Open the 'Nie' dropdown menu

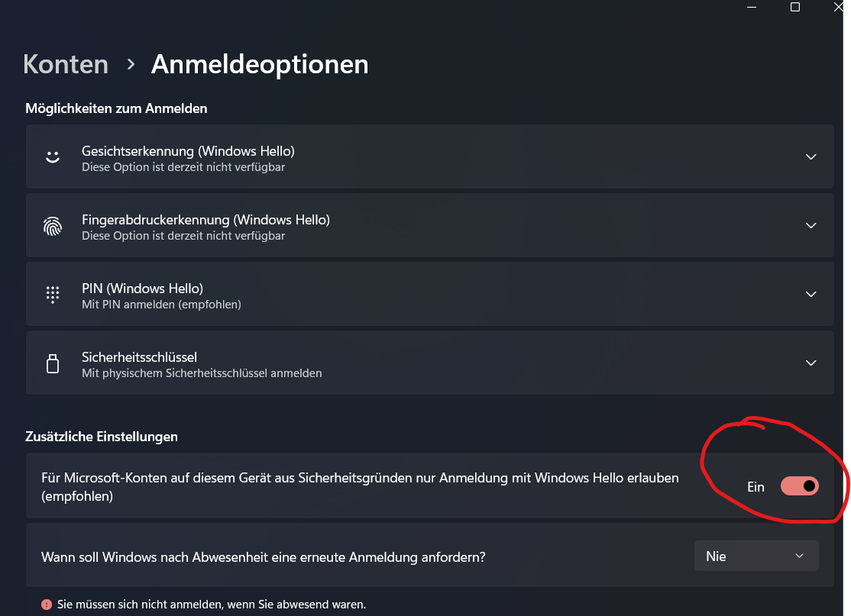[756, 556]
